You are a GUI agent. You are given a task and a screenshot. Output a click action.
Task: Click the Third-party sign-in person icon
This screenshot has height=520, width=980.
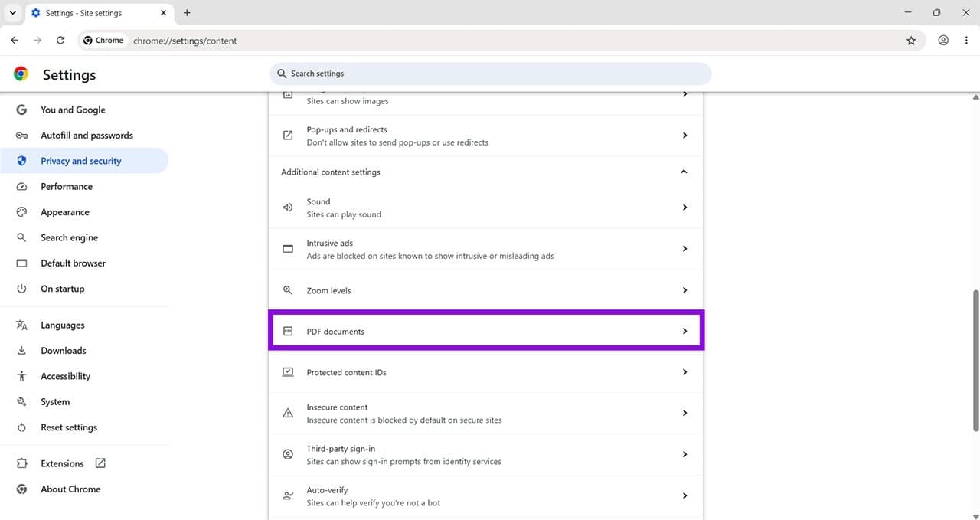(x=288, y=455)
